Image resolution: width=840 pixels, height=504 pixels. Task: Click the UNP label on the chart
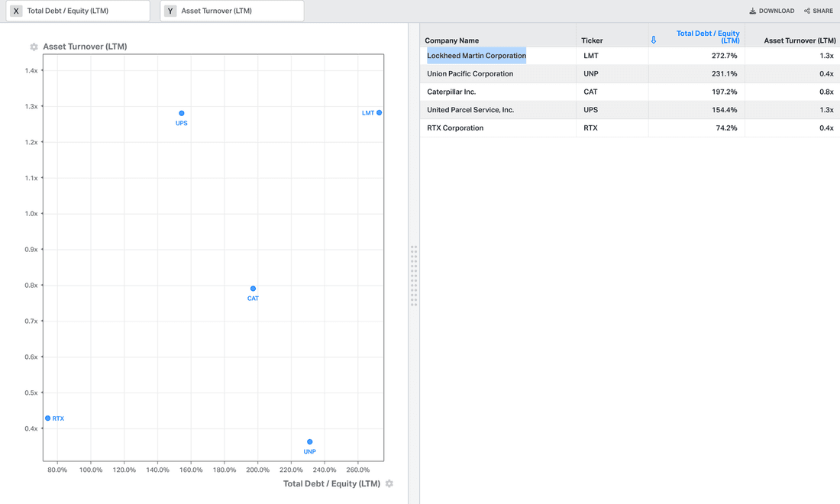309,451
